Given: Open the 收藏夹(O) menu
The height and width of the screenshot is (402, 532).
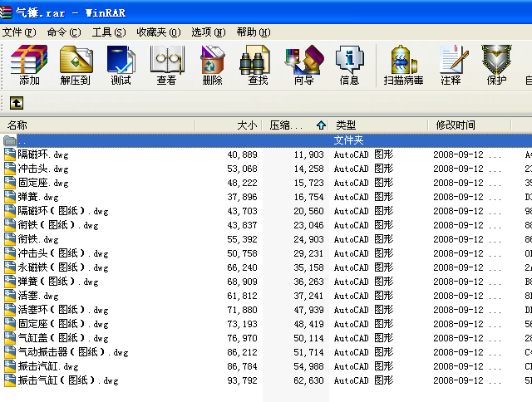Looking at the screenshot, I should point(159,32).
